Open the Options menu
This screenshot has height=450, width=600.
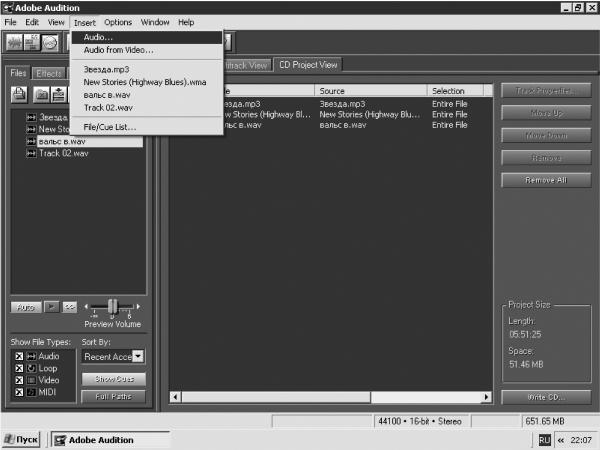[118, 23]
